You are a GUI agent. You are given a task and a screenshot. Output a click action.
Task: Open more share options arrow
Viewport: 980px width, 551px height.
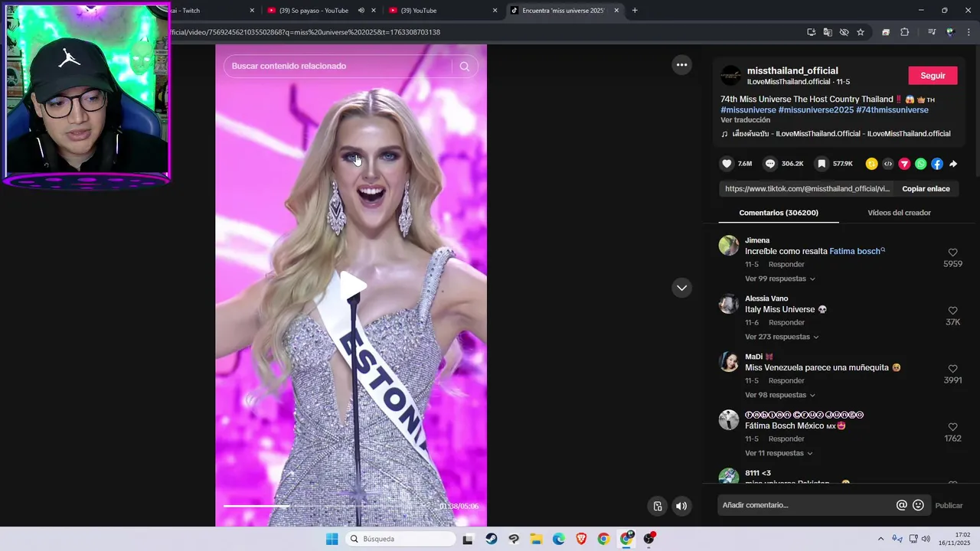[x=953, y=164]
